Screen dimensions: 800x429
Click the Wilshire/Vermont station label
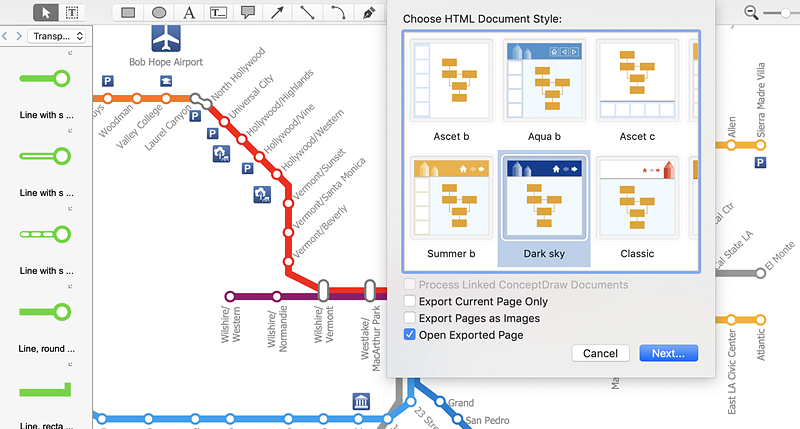[x=323, y=324]
